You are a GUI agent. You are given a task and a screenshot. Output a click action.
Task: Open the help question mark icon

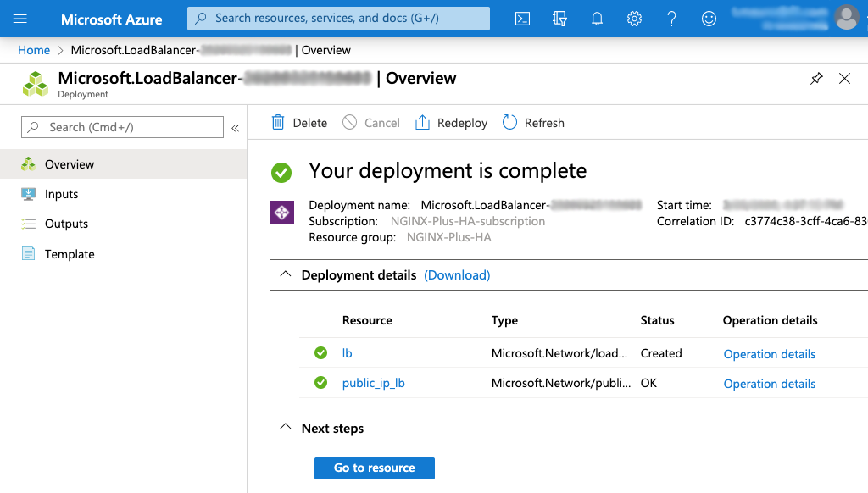(671, 19)
